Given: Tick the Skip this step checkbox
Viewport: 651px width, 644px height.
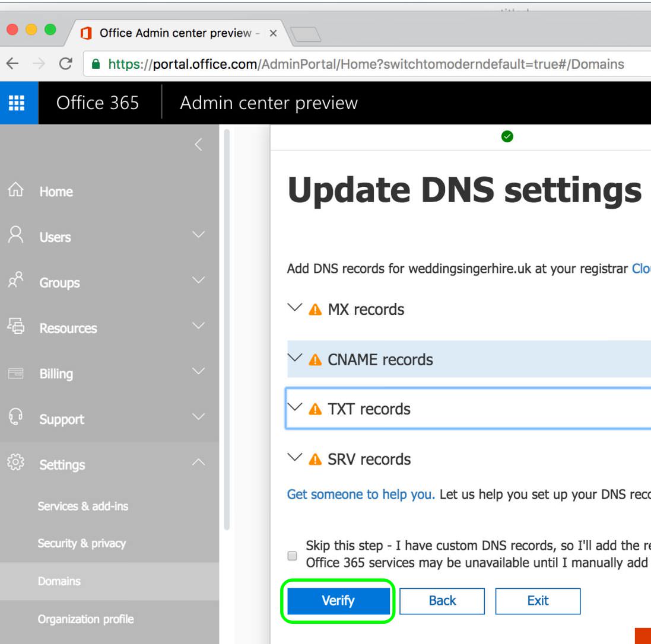Looking at the screenshot, I should pos(293,556).
